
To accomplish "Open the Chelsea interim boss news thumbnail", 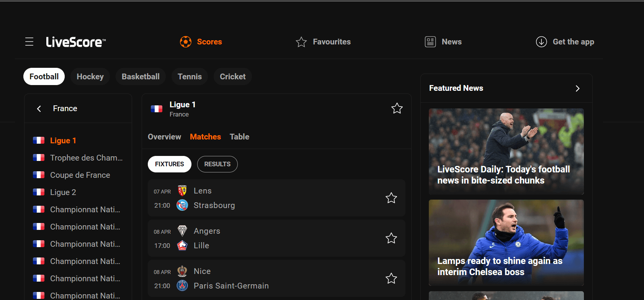I will point(506,243).
